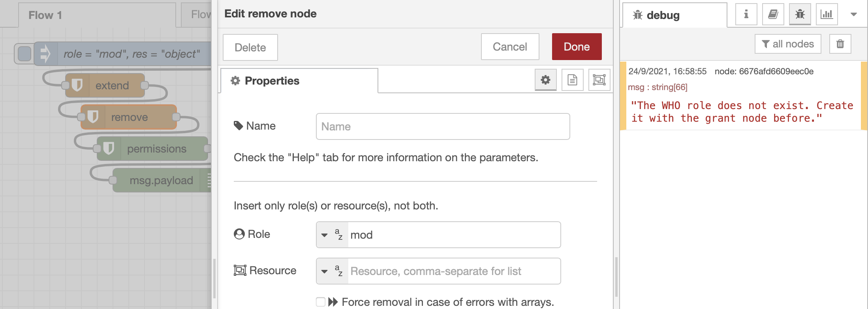Image resolution: width=868 pixels, height=309 pixels.
Task: Open the node appearance icon tab
Action: tap(599, 80)
